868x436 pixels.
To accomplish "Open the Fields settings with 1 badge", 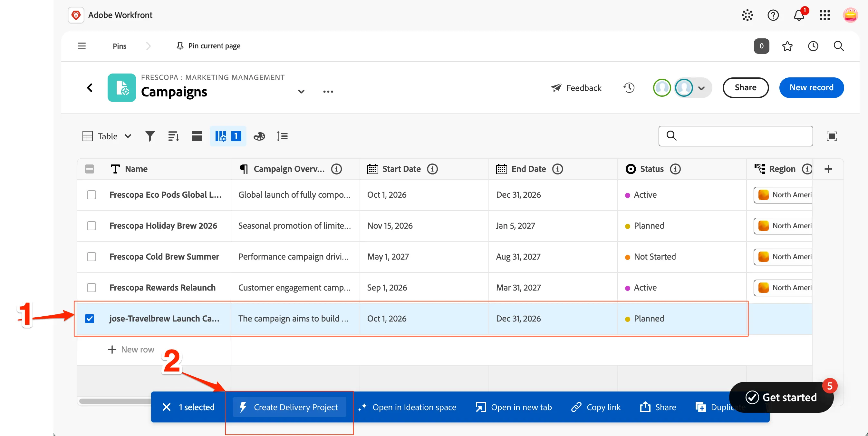I will point(228,136).
